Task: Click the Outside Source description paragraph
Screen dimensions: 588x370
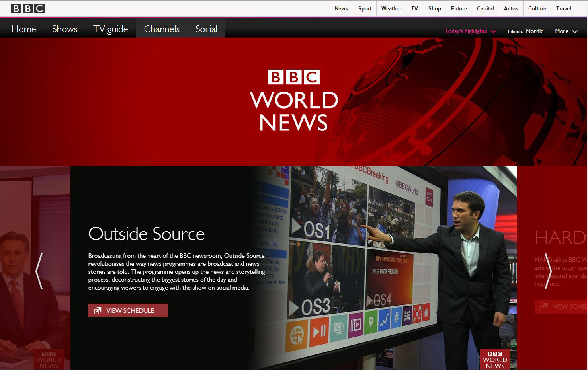Action: click(x=177, y=272)
